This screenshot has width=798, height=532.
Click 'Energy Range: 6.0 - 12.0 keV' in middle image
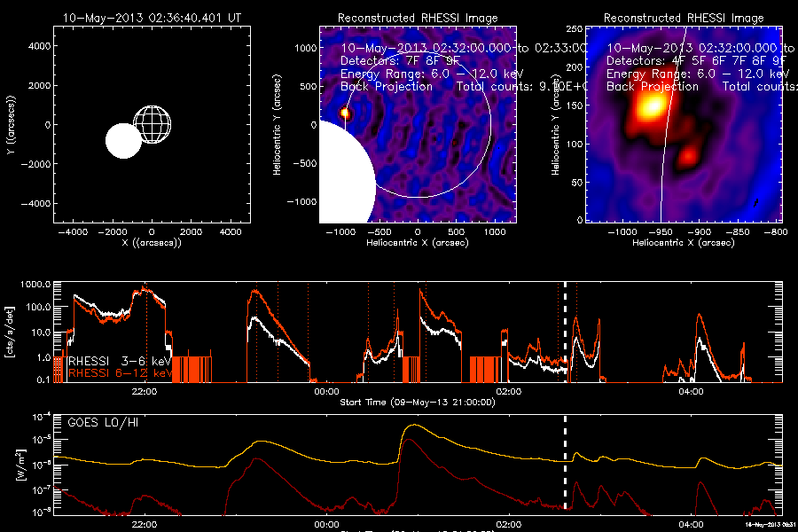[432, 74]
